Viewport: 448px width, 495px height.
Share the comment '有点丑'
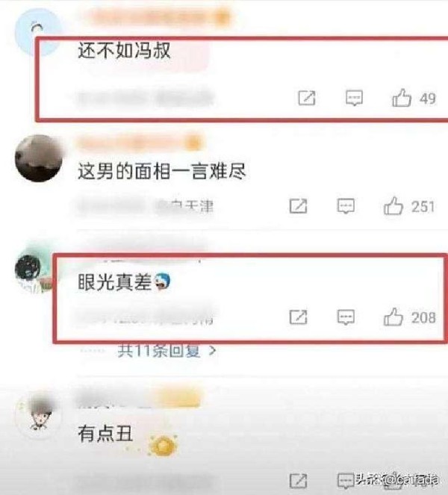[x=298, y=481]
